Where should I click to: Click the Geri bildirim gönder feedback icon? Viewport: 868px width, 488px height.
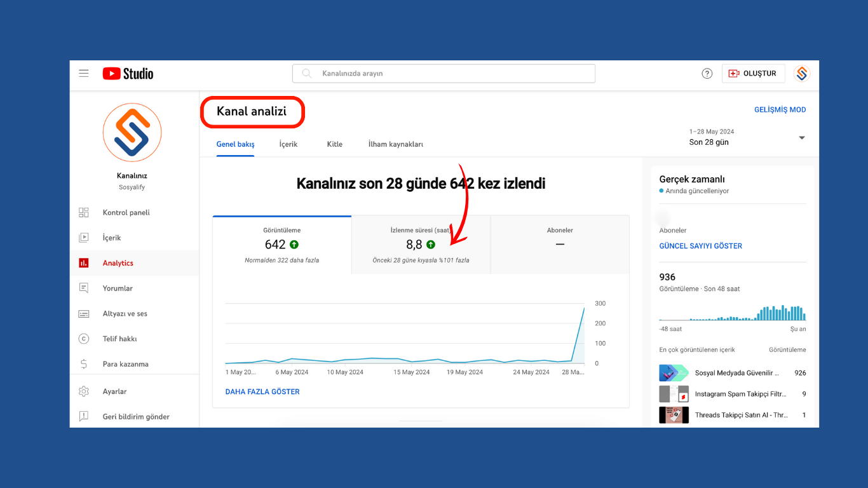coord(84,417)
